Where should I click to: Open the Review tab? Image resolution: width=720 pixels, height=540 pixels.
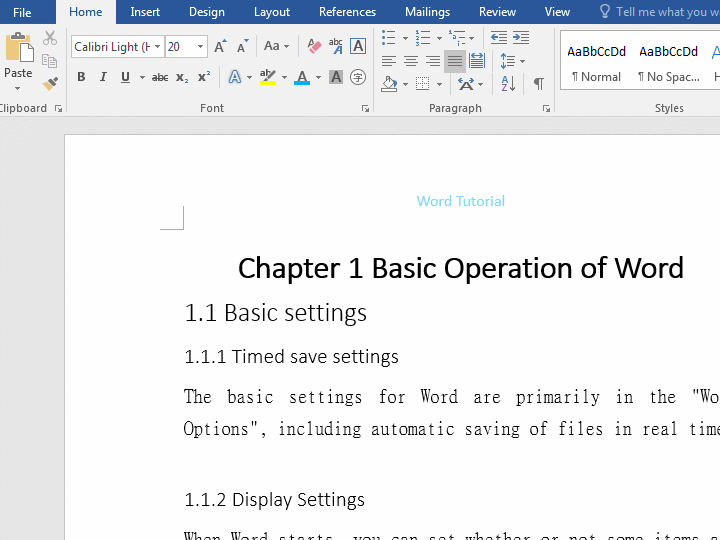coord(497,12)
